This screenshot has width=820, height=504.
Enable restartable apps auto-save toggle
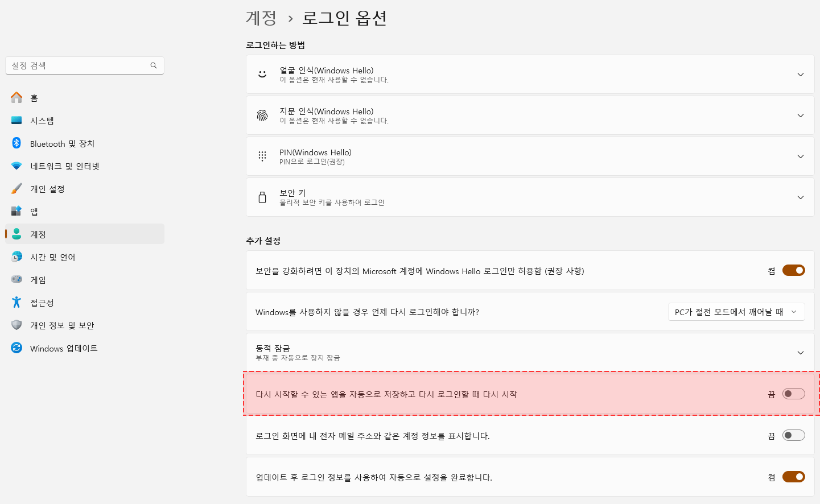tap(793, 393)
